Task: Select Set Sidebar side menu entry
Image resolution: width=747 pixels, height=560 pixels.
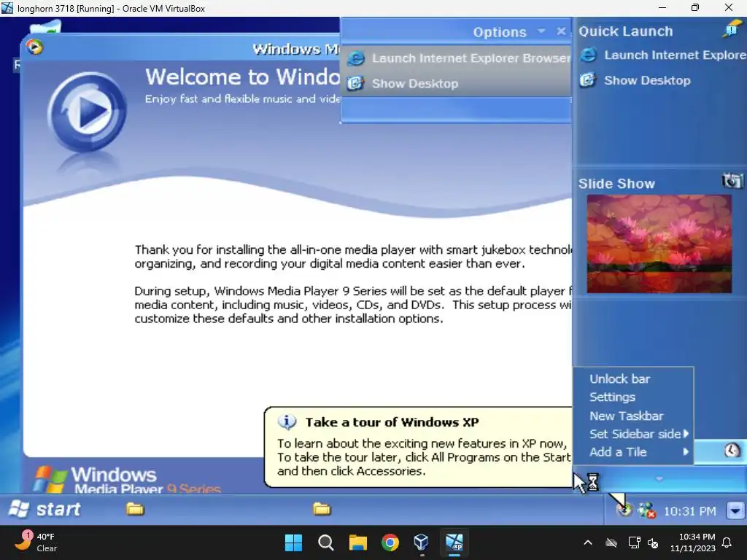Action: (635, 434)
